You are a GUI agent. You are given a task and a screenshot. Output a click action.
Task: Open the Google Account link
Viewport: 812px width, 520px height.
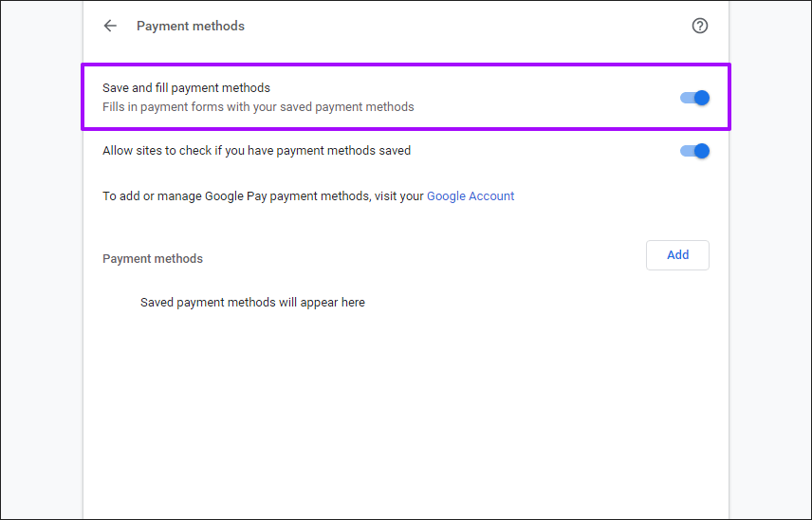[471, 196]
